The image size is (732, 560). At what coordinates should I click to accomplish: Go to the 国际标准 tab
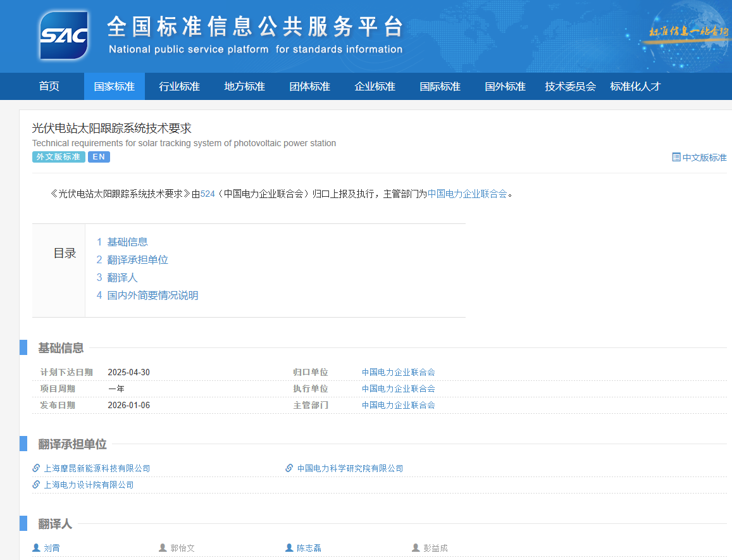coord(440,87)
